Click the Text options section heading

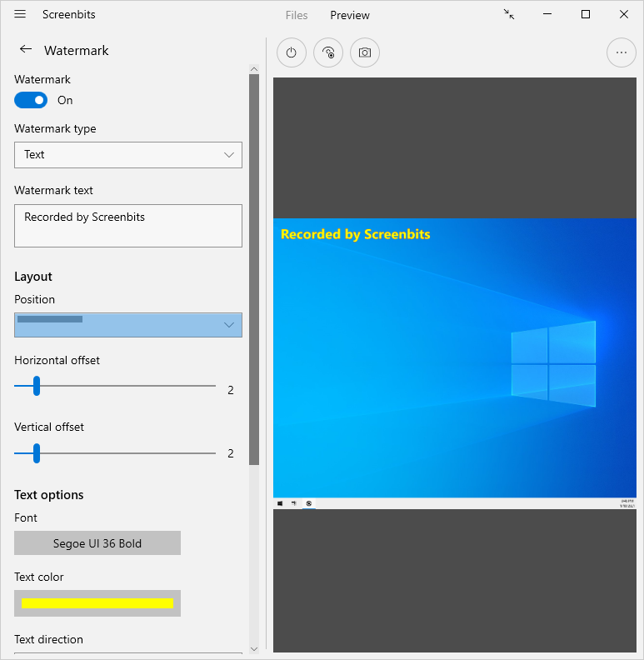[x=49, y=495]
